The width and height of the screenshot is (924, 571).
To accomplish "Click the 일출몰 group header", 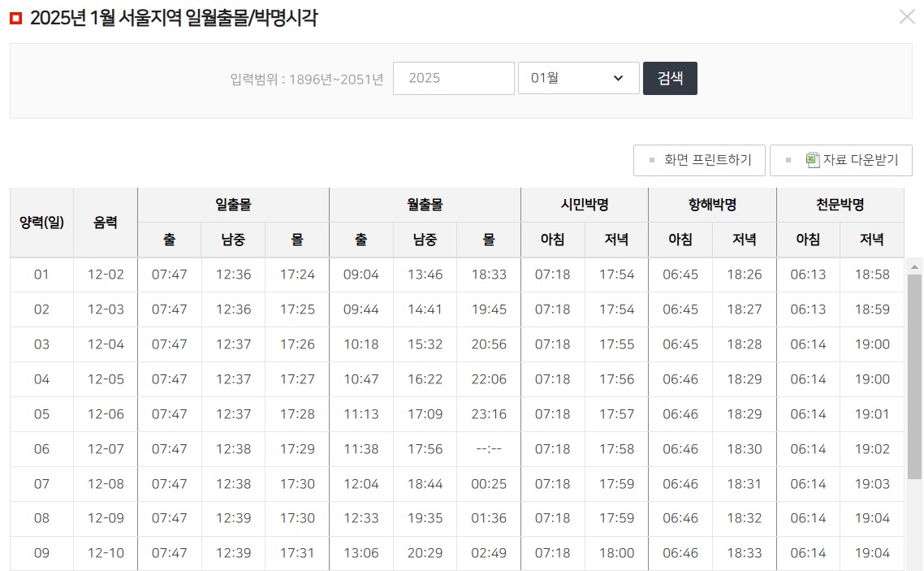I will [x=233, y=205].
